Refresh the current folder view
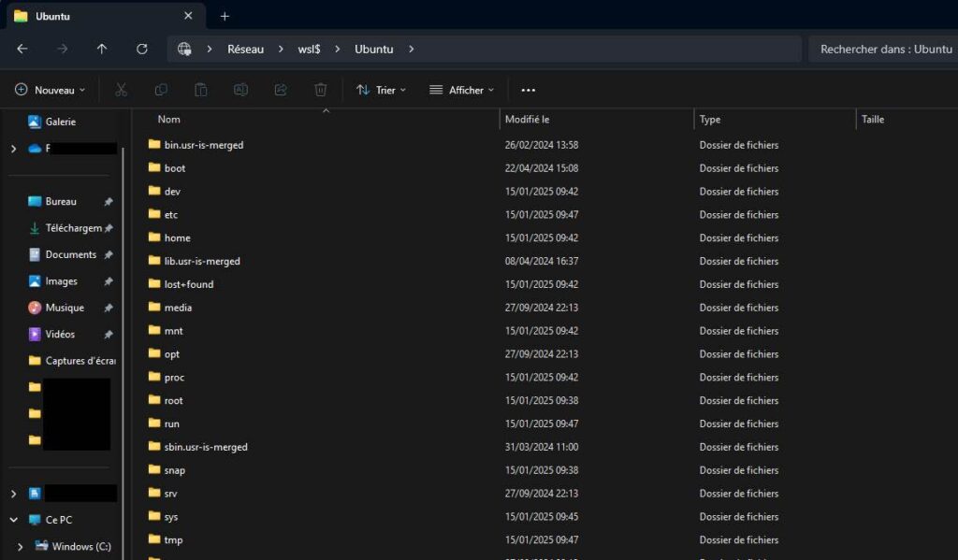The width and height of the screenshot is (958, 560). (x=142, y=49)
